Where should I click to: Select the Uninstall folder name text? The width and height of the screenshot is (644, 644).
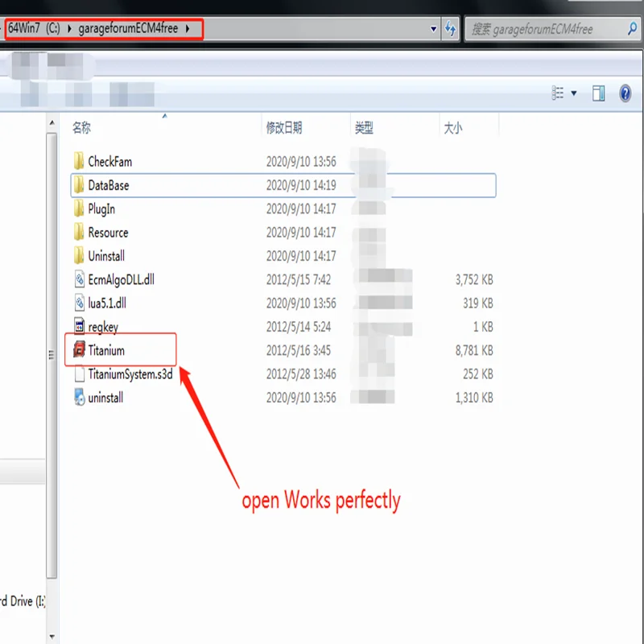pos(106,256)
